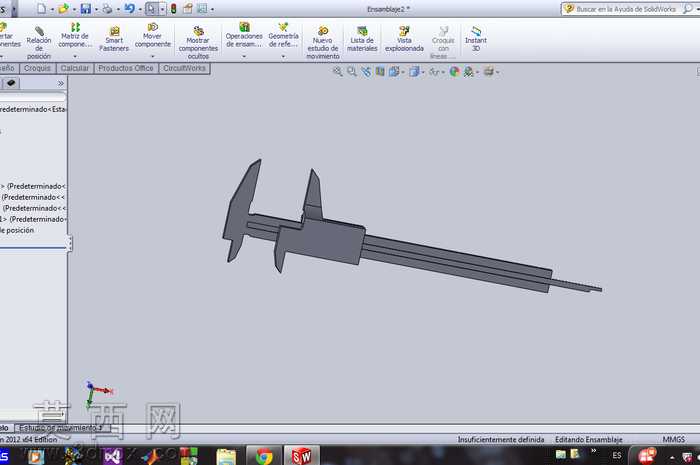Click Edit appearance color ball icon
Viewport: 700px width, 465px height.
[454, 71]
